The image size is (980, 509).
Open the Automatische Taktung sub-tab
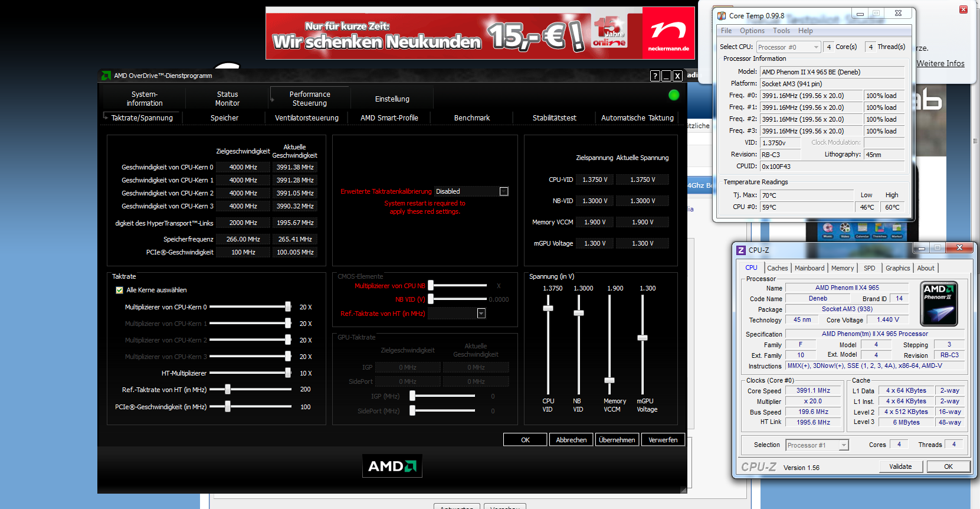tap(637, 118)
